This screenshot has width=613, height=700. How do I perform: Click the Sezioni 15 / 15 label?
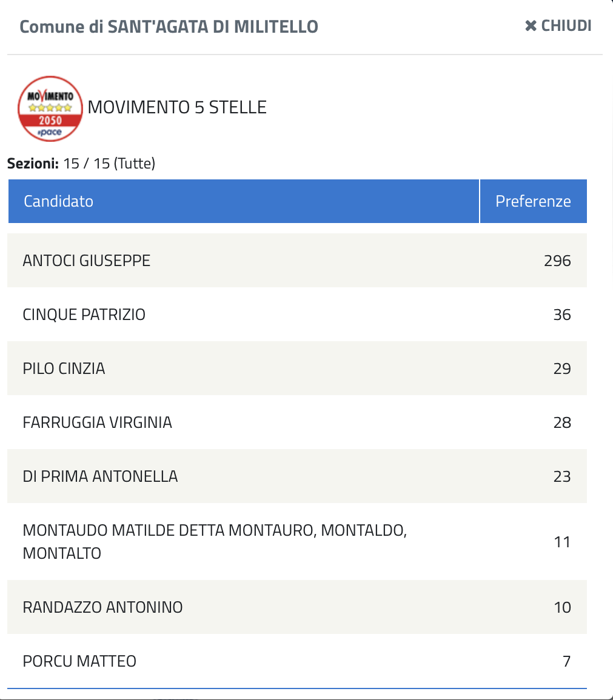tap(81, 164)
